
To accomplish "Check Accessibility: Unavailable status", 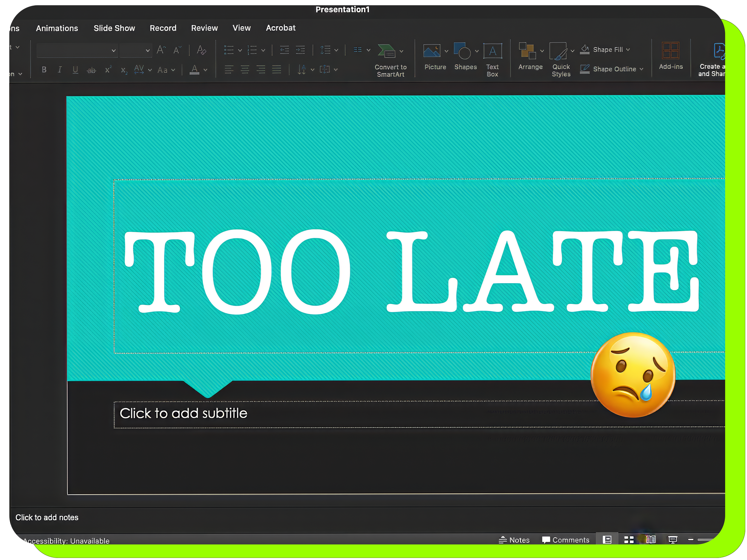I will click(66, 541).
